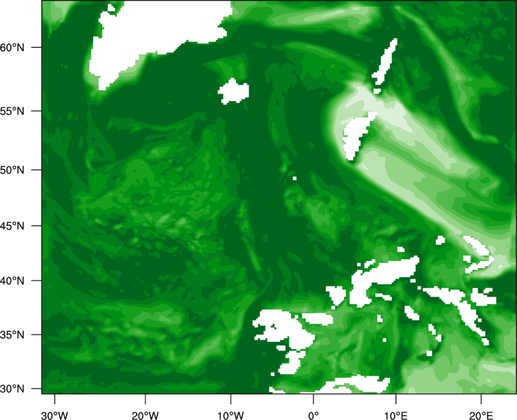Click the 10°E longitude label
The height and width of the screenshot is (420, 517).
(x=396, y=415)
